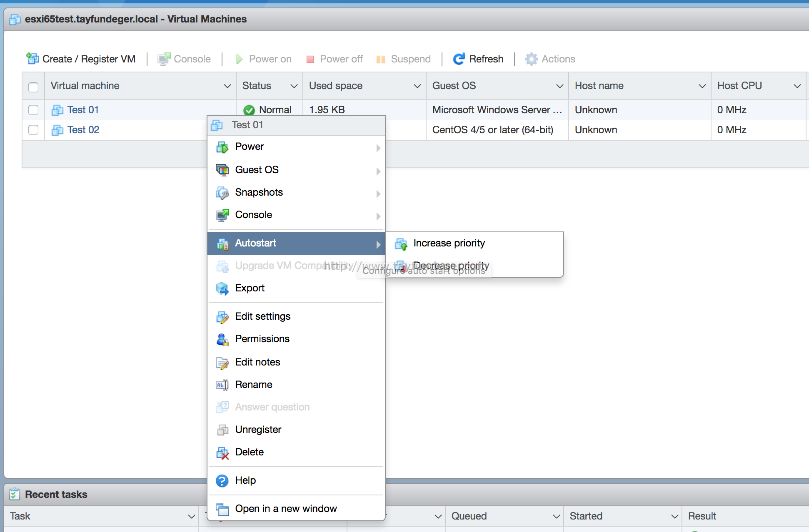809x532 pixels.
Task: Open the Test 01 virtual machine link
Action: coord(83,110)
